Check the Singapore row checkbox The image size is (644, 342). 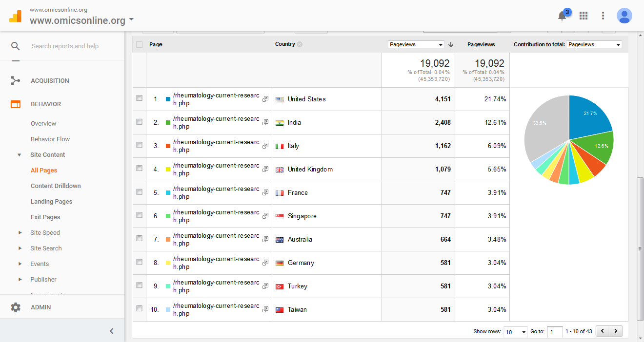(140, 215)
